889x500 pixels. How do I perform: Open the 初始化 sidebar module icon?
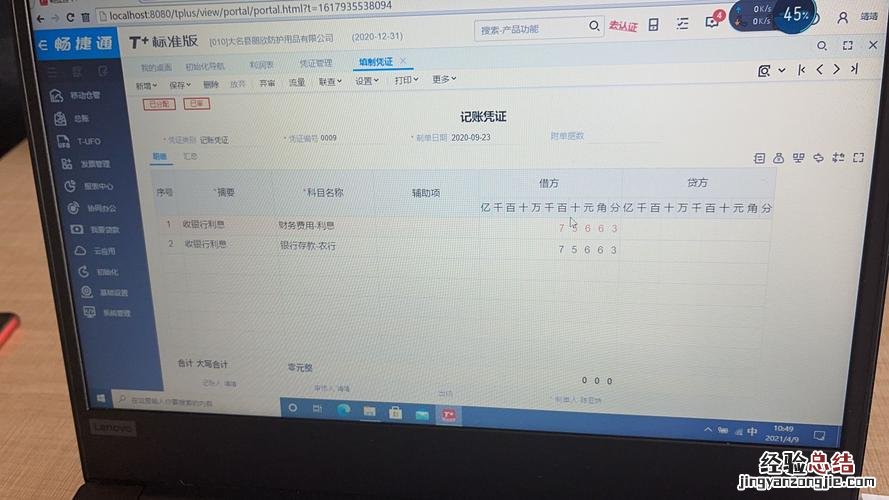(x=83, y=272)
